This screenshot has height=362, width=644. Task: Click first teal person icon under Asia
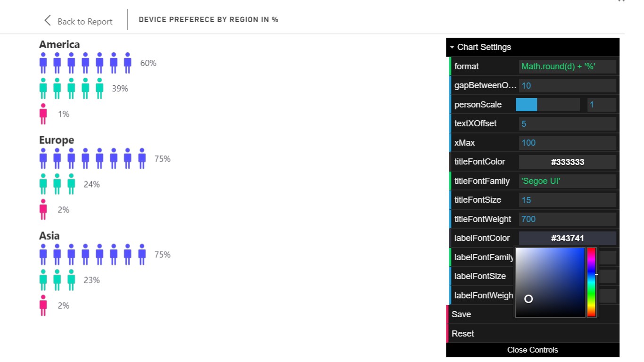coord(43,280)
